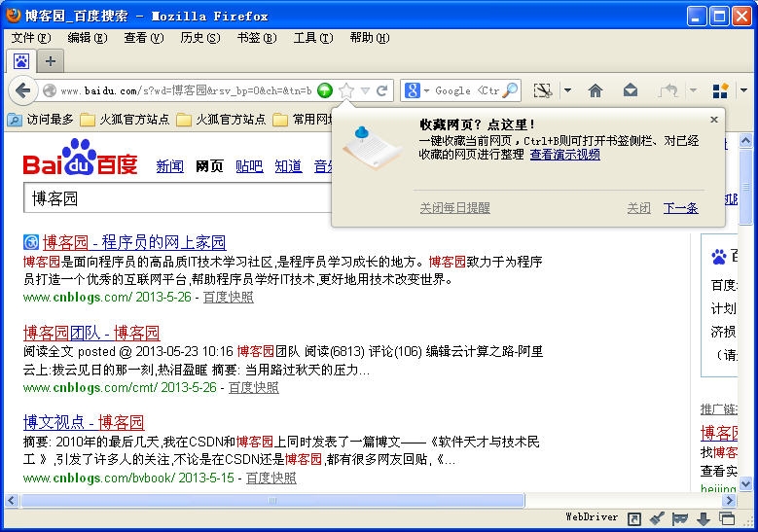Click the Google search engine icon
Image resolution: width=758 pixels, height=532 pixels.
pos(413,90)
